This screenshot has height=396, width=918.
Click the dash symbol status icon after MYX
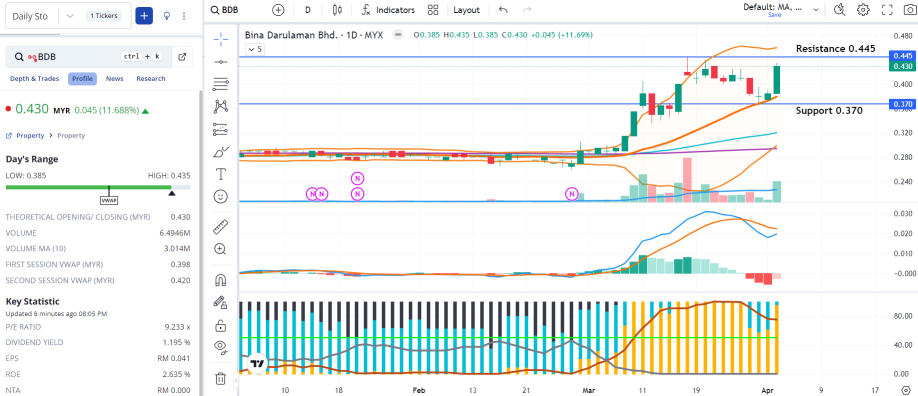pos(399,35)
